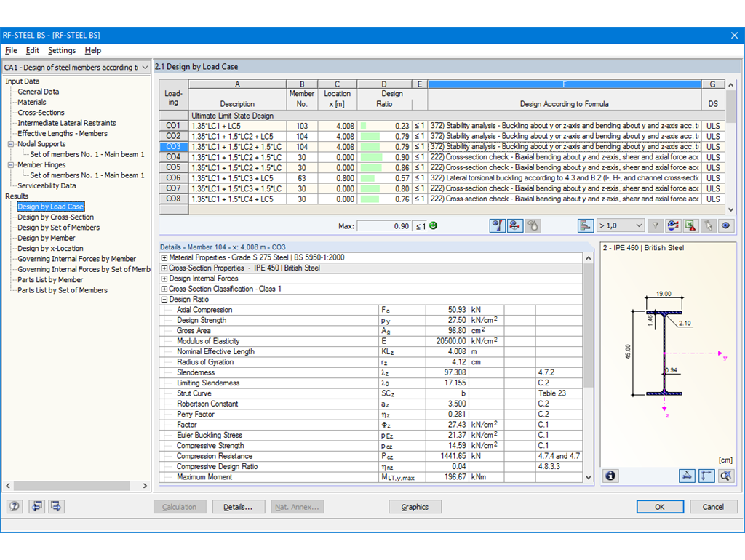Expand Material Properties row
This screenshot has width=745, height=560.
tap(164, 257)
